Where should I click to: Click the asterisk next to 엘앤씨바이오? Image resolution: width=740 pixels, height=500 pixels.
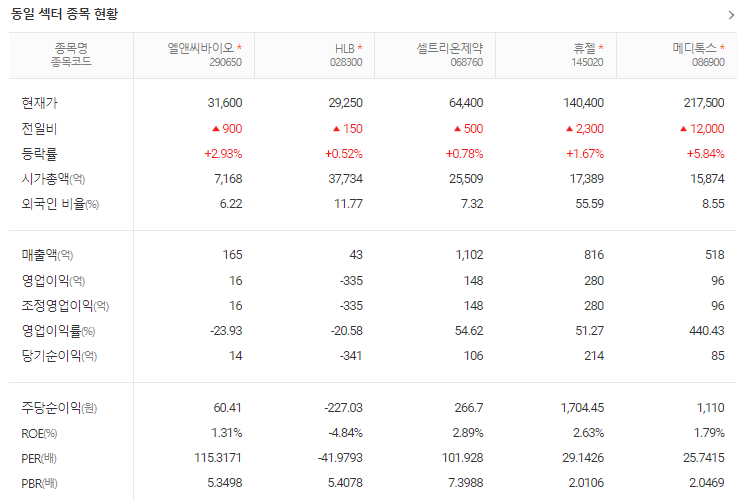[239, 47]
